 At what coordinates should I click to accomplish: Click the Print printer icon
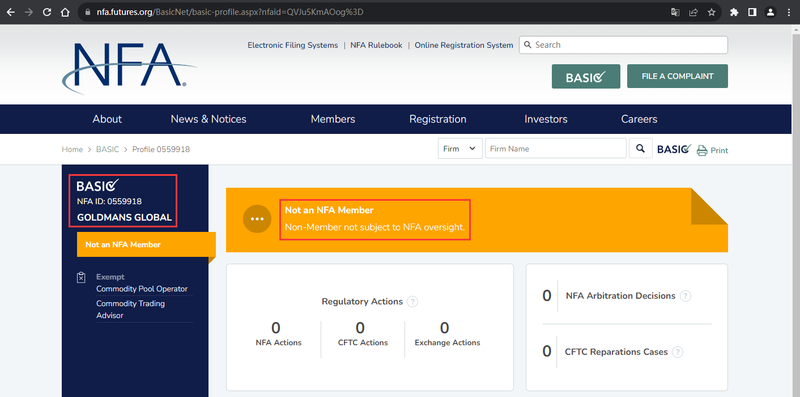(702, 150)
